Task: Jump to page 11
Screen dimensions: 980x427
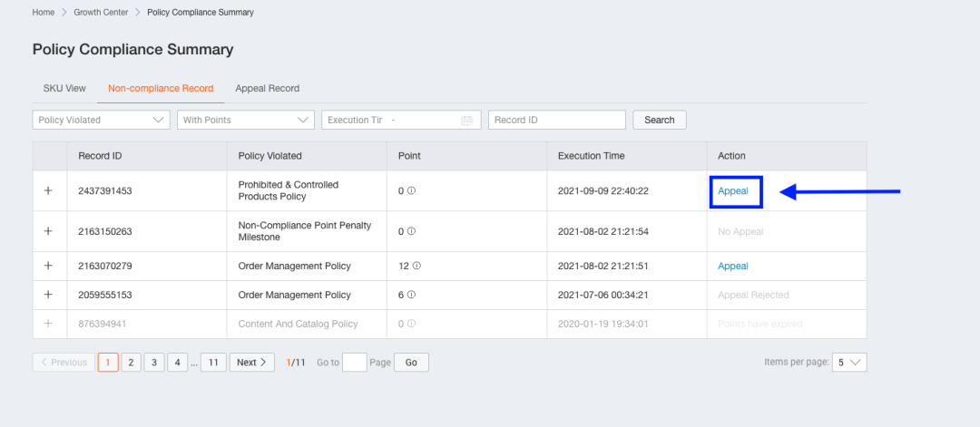Action: pyautogui.click(x=213, y=363)
